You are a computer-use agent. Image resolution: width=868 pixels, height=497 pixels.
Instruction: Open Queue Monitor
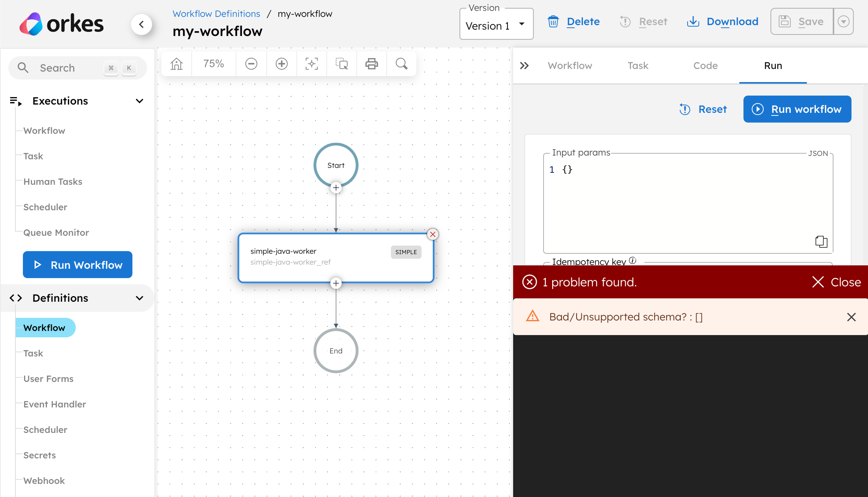tap(56, 233)
